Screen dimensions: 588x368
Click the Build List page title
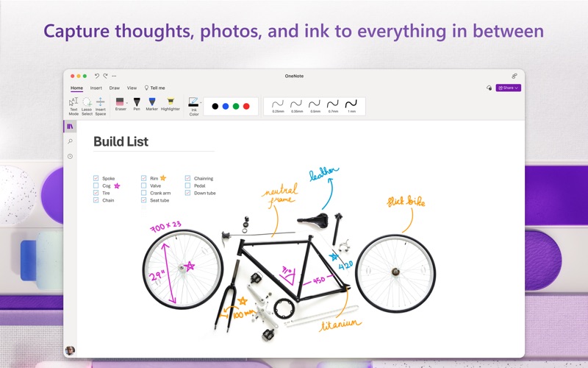[x=121, y=141]
